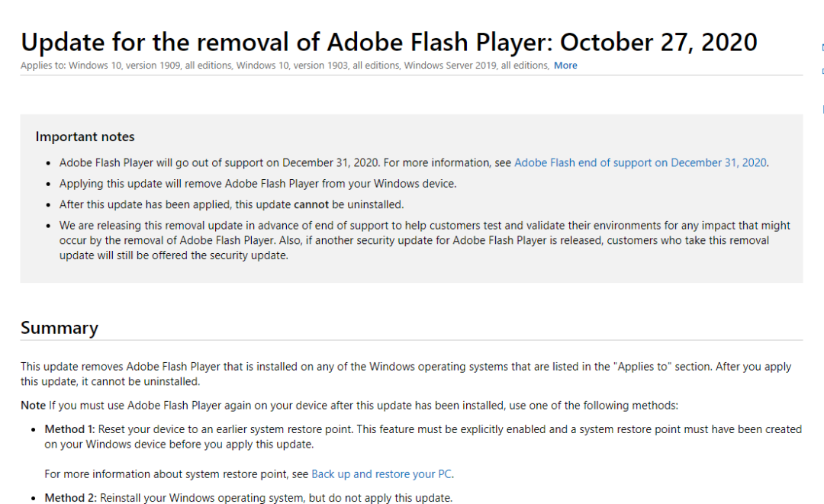The width and height of the screenshot is (824, 504).
Task: Open Adobe Flash end of support link
Action: (640, 162)
